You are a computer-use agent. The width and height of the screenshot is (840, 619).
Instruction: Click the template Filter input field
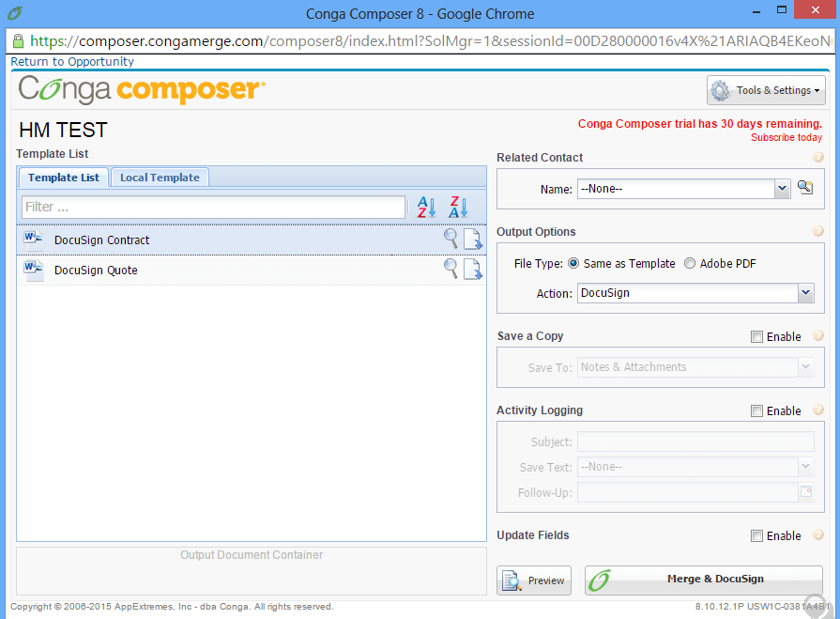(213, 207)
